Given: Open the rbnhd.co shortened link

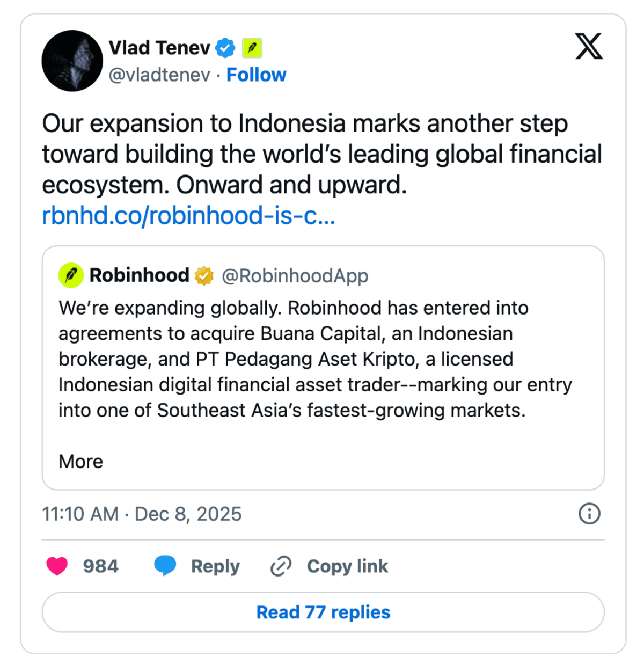Looking at the screenshot, I should point(188,214).
